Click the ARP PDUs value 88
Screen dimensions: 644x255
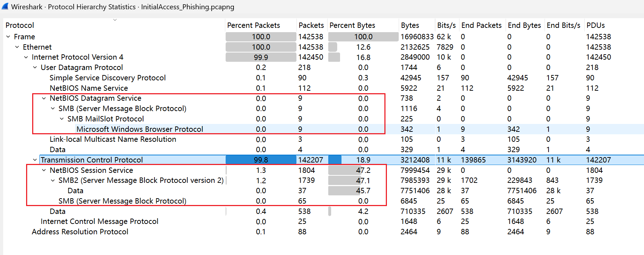(x=590, y=232)
